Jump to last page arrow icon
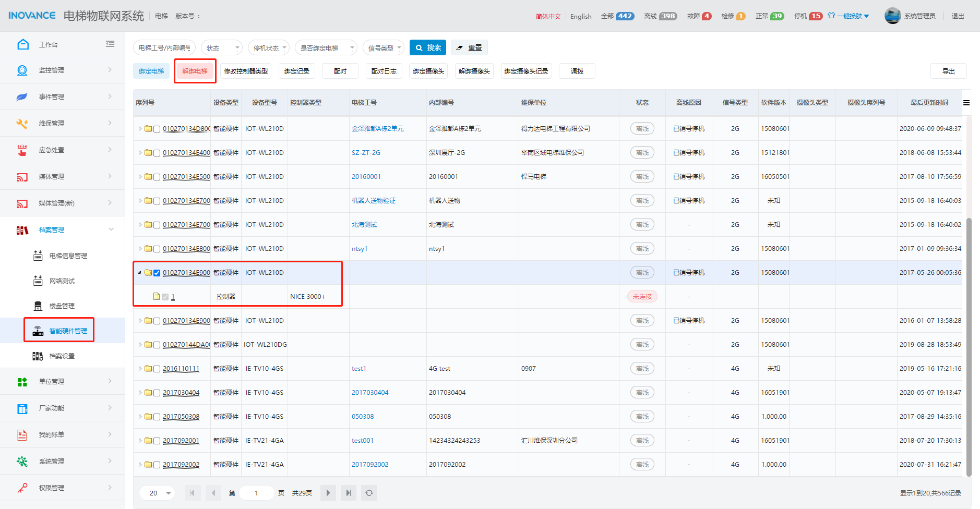Image resolution: width=980 pixels, height=509 pixels. 348,493
